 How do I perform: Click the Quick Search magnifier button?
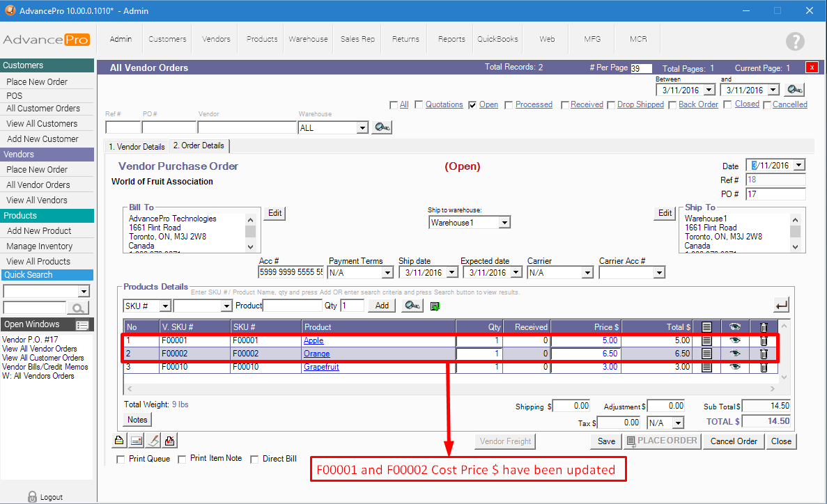78,308
